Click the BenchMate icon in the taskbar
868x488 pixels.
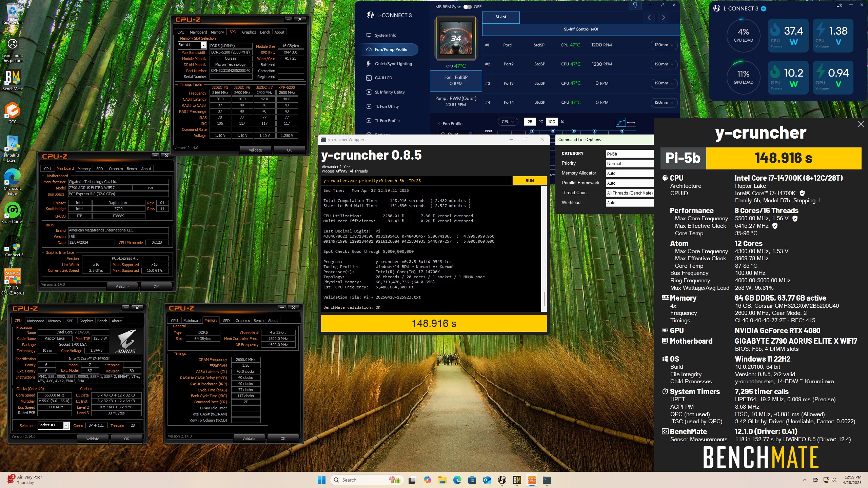coord(517,480)
